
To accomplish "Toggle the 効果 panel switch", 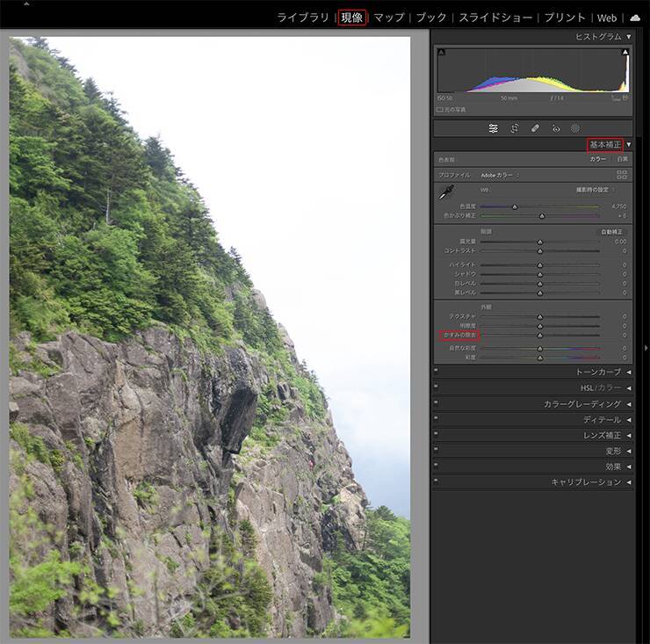I will pos(436,465).
